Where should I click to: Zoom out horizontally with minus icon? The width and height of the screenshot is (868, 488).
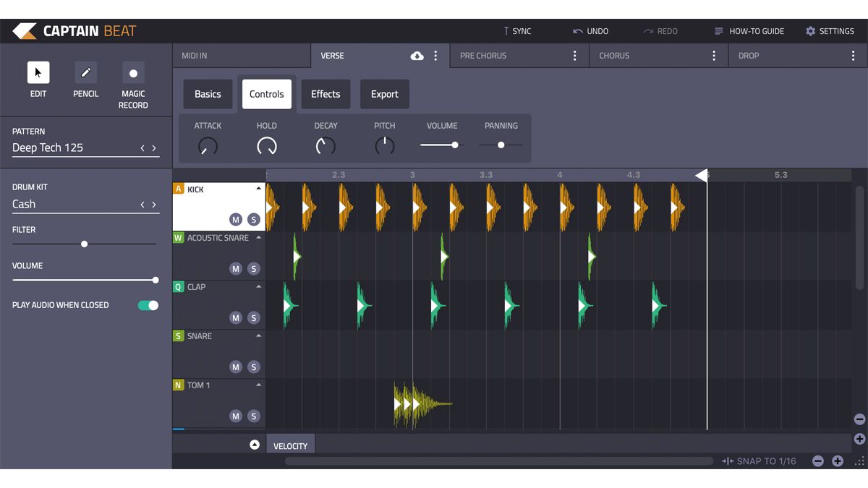(818, 461)
